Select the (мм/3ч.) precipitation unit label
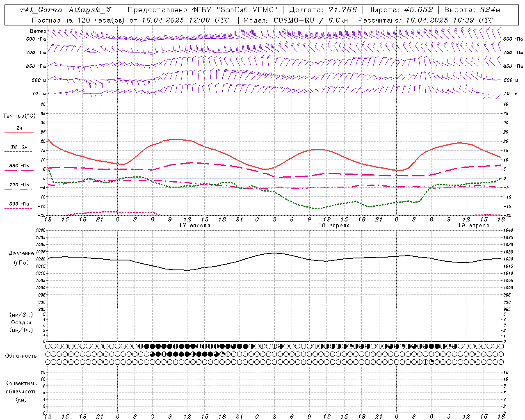Screen dimensions: 525x420 21,315
